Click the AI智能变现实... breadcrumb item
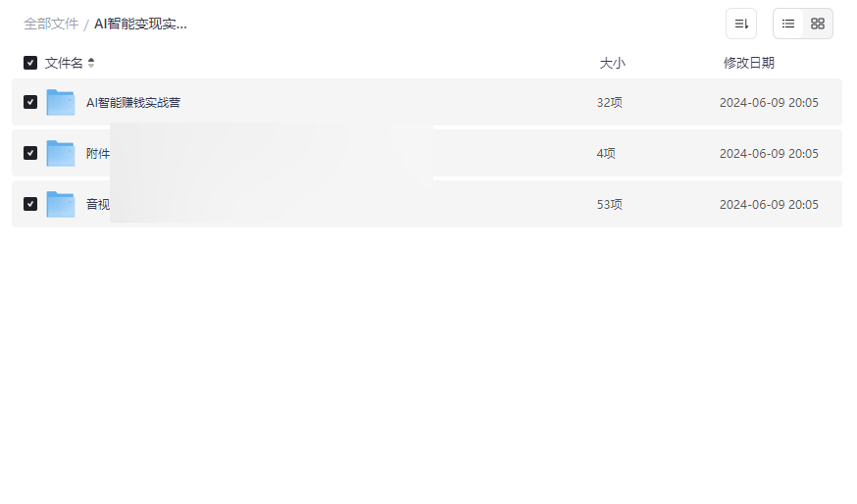857x504 pixels. click(x=140, y=24)
